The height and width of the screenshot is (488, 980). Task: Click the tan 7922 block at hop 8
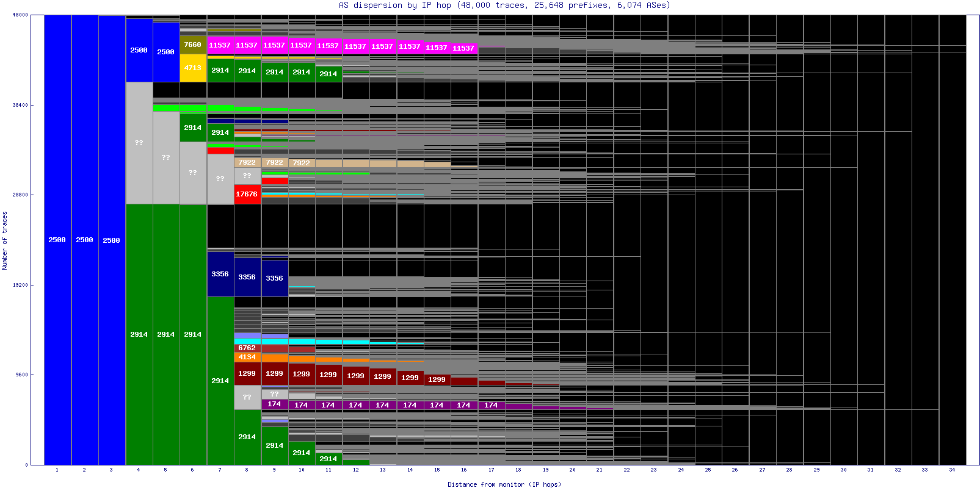[247, 162]
